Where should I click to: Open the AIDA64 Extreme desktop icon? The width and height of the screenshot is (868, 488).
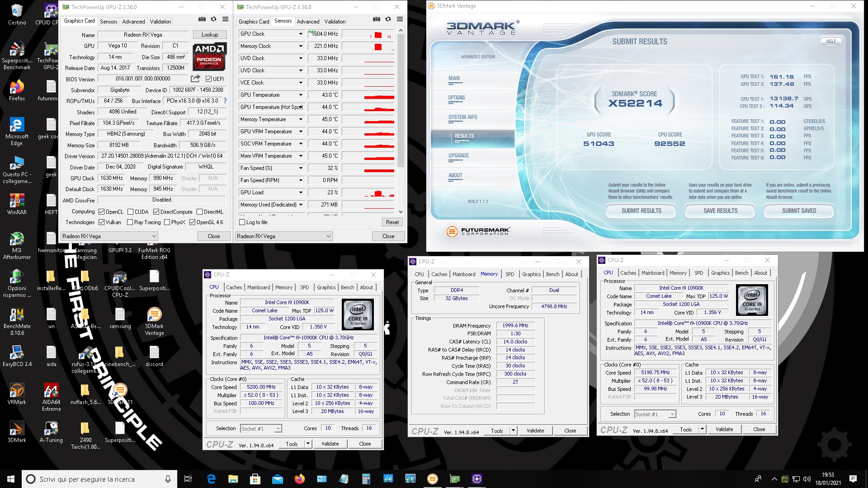51,397
